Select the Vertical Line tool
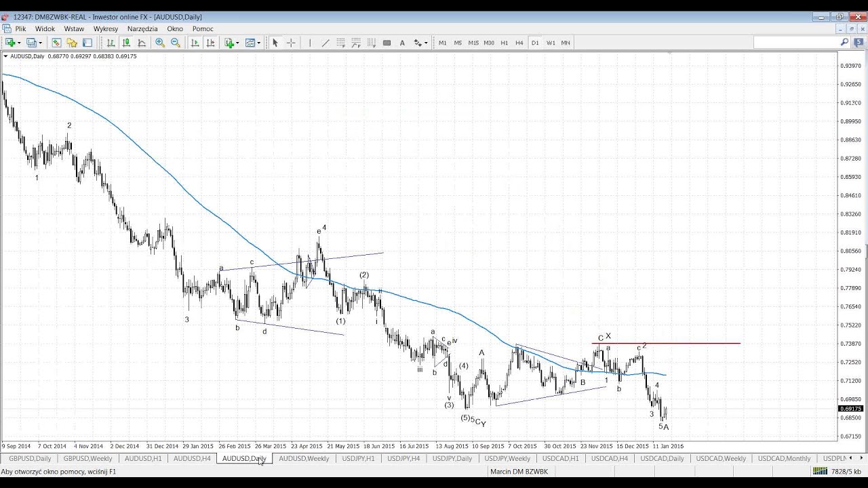Image resolution: width=868 pixels, height=488 pixels. point(310,43)
